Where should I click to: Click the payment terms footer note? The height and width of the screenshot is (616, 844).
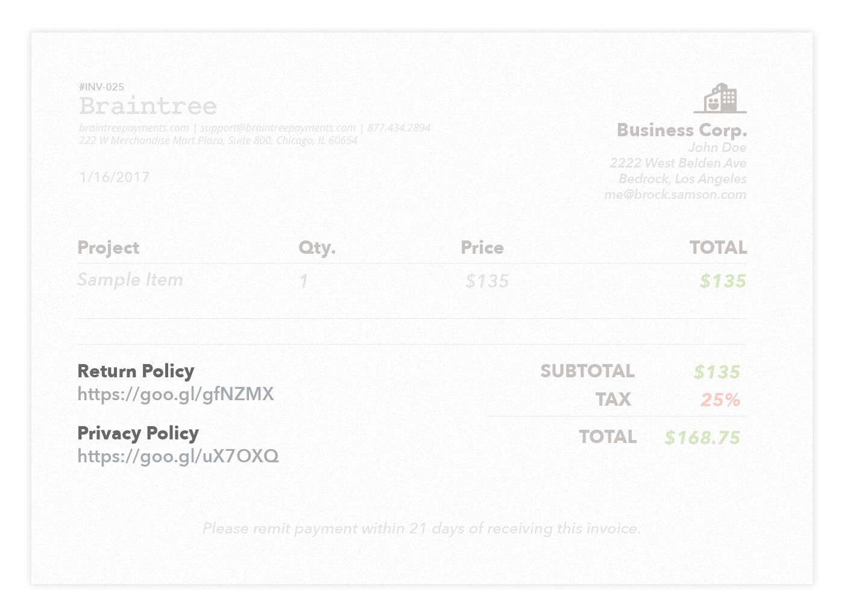click(421, 529)
